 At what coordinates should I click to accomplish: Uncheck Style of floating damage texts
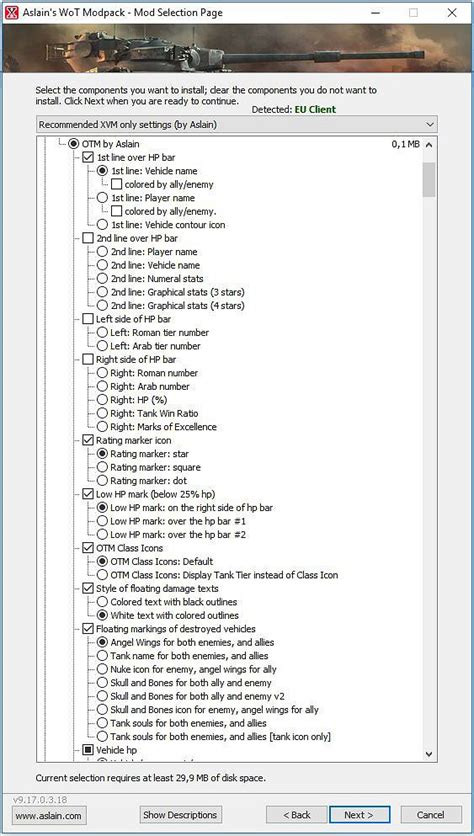pyautogui.click(x=88, y=589)
